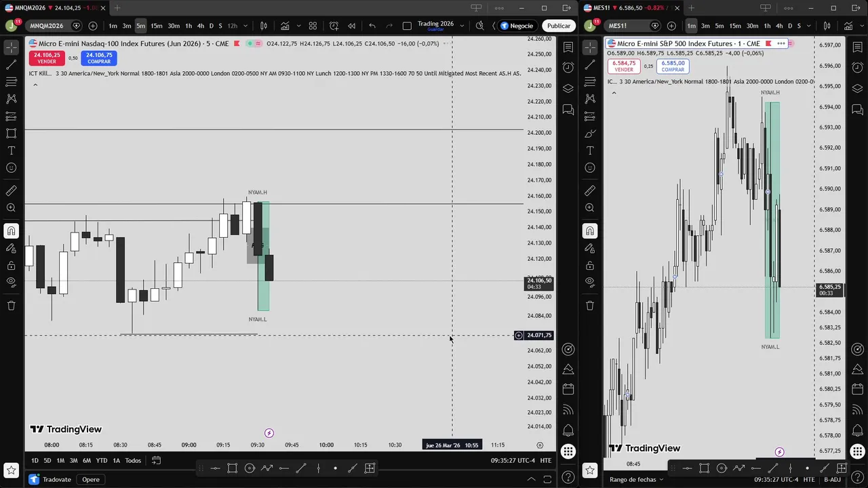Click trash remove objects icon in left window
The width and height of the screenshot is (868, 488).
tap(12, 306)
